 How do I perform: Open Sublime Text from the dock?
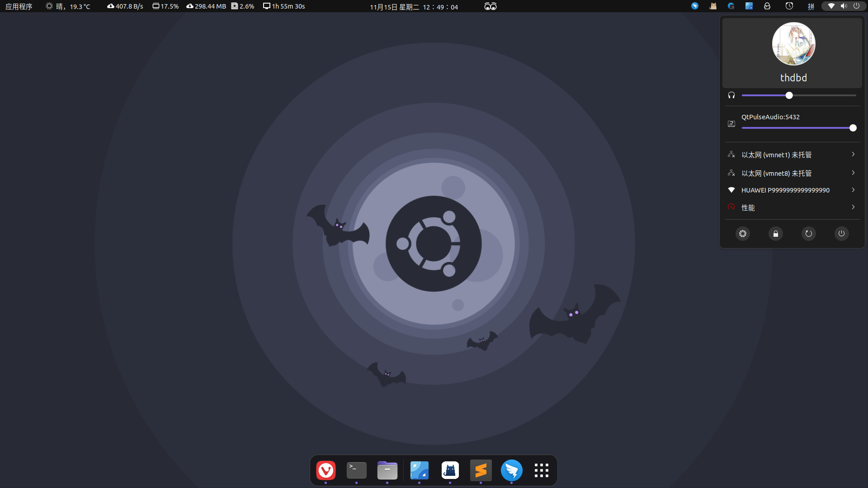coord(481,470)
